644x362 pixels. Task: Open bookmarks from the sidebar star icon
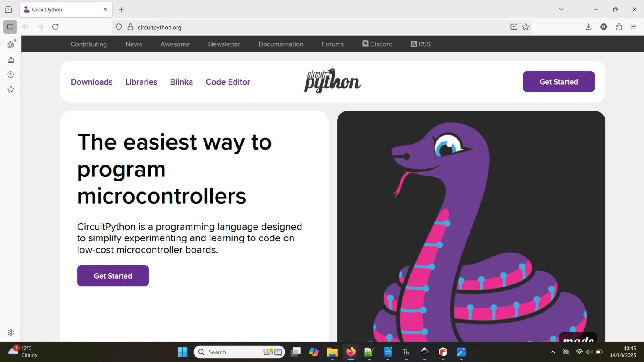click(x=11, y=89)
